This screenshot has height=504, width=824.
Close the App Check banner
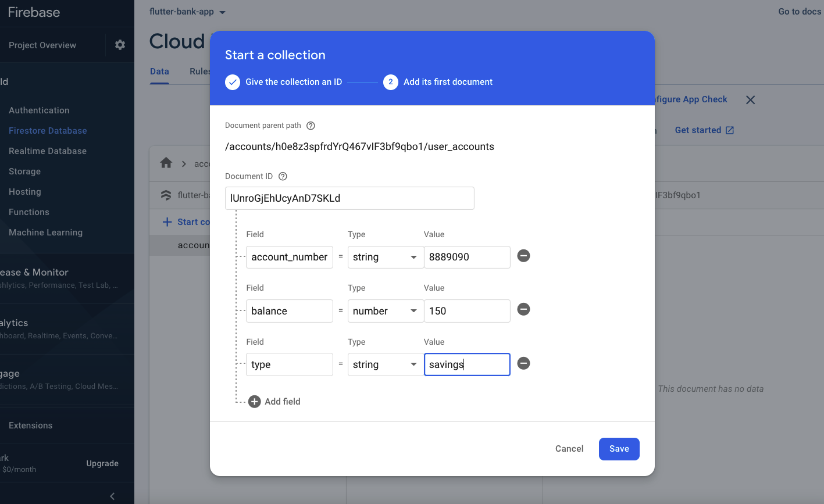(x=750, y=100)
